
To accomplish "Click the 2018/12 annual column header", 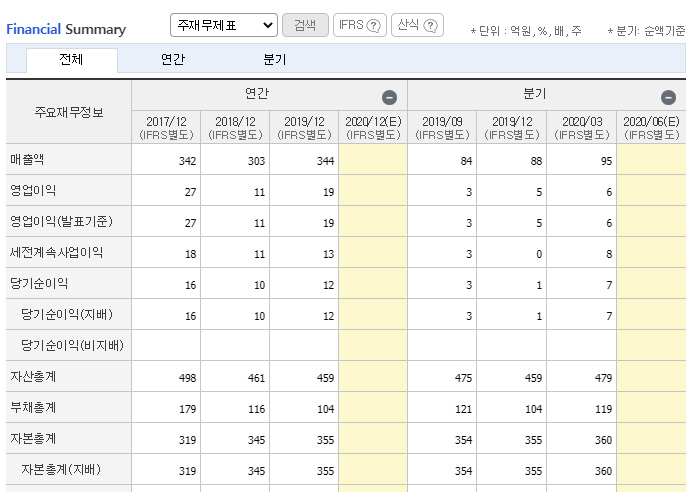I will pos(235,127).
